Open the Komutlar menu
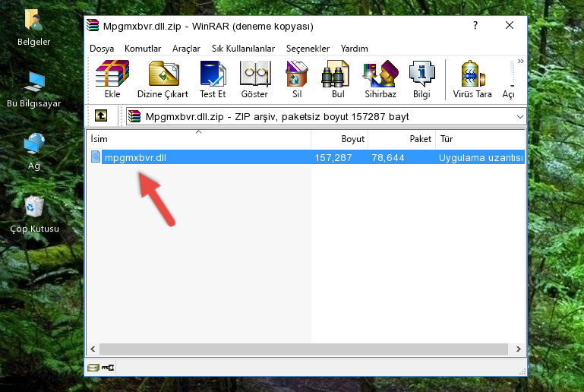This screenshot has height=392, width=584. click(x=143, y=49)
